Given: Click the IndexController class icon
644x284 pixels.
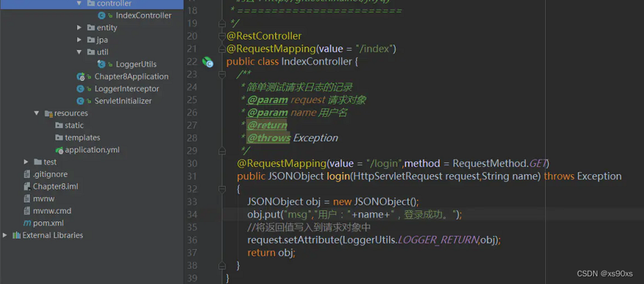Looking at the screenshot, I should coord(102,15).
